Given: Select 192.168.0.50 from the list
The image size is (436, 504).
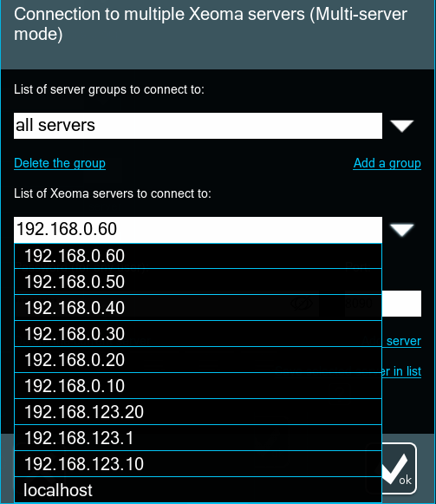Looking at the screenshot, I should pyautogui.click(x=198, y=282).
